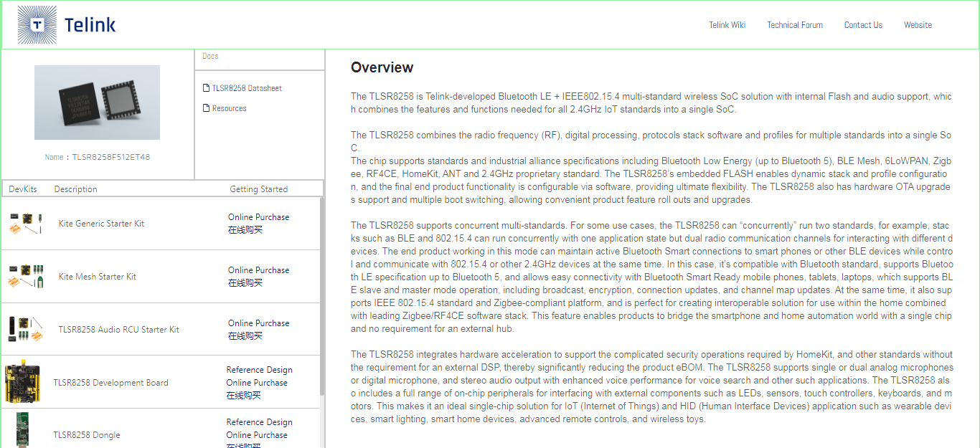Click 在线购买 for TLSR8258 Development Board
The image size is (980, 448).
click(244, 396)
